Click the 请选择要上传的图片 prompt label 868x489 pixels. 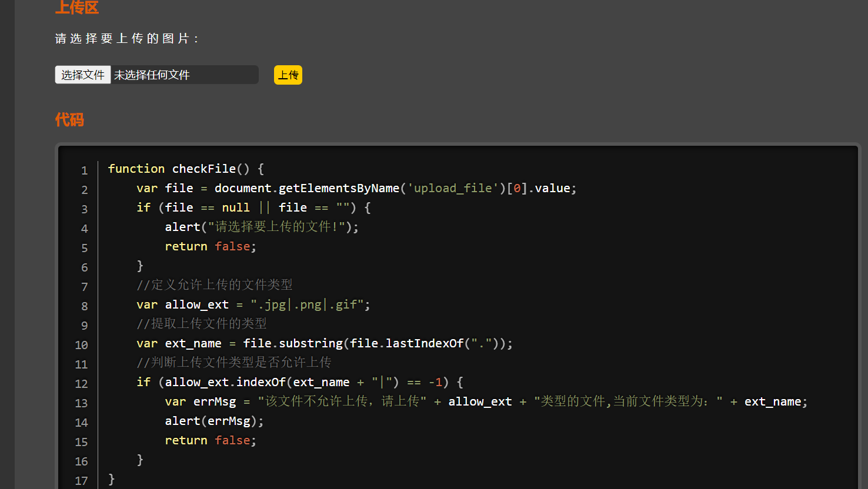pyautogui.click(x=127, y=39)
